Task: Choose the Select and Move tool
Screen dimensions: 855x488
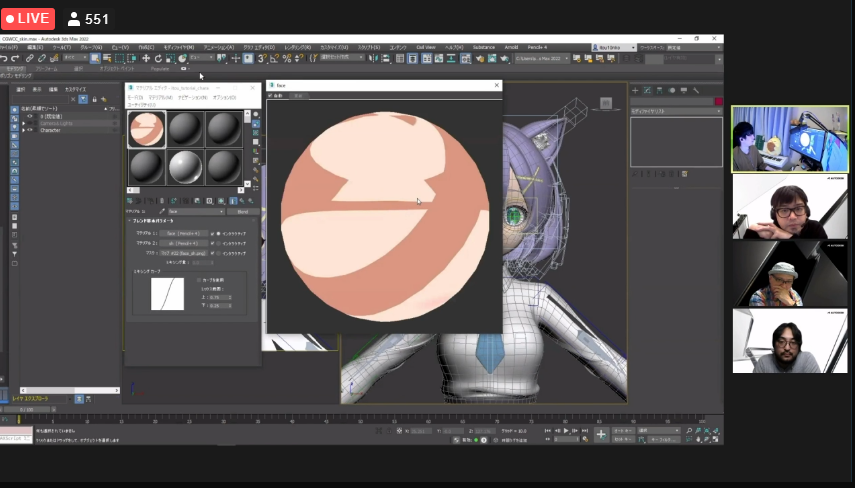Action: (146, 58)
